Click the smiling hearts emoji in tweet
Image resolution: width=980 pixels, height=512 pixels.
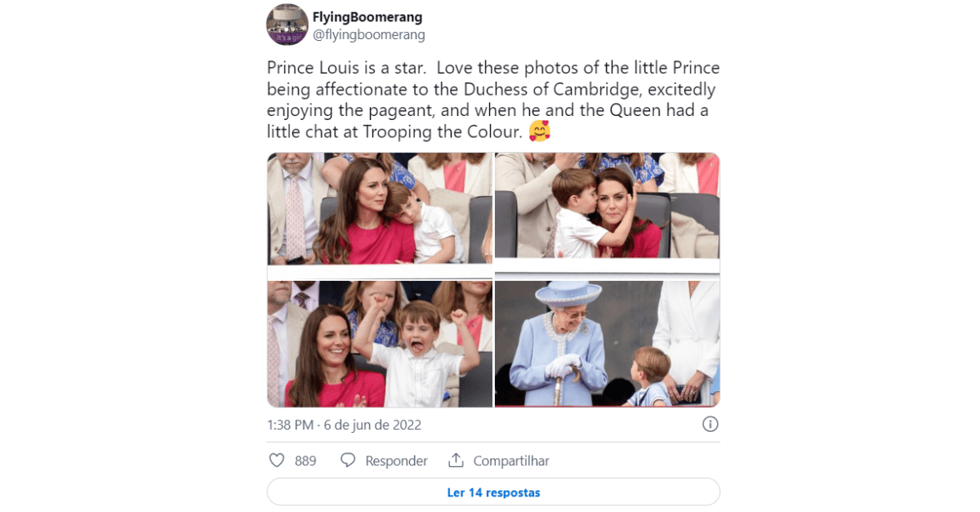coord(539,131)
